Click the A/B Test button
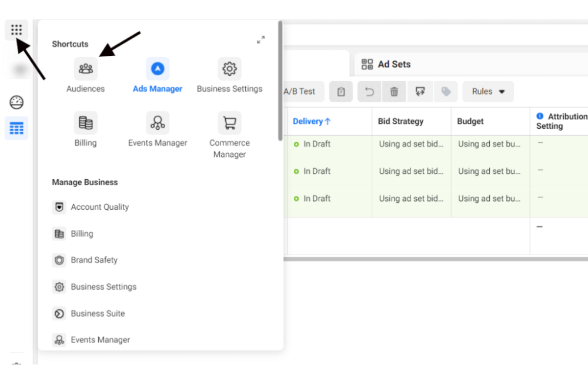The height and width of the screenshot is (382, 588). click(299, 92)
